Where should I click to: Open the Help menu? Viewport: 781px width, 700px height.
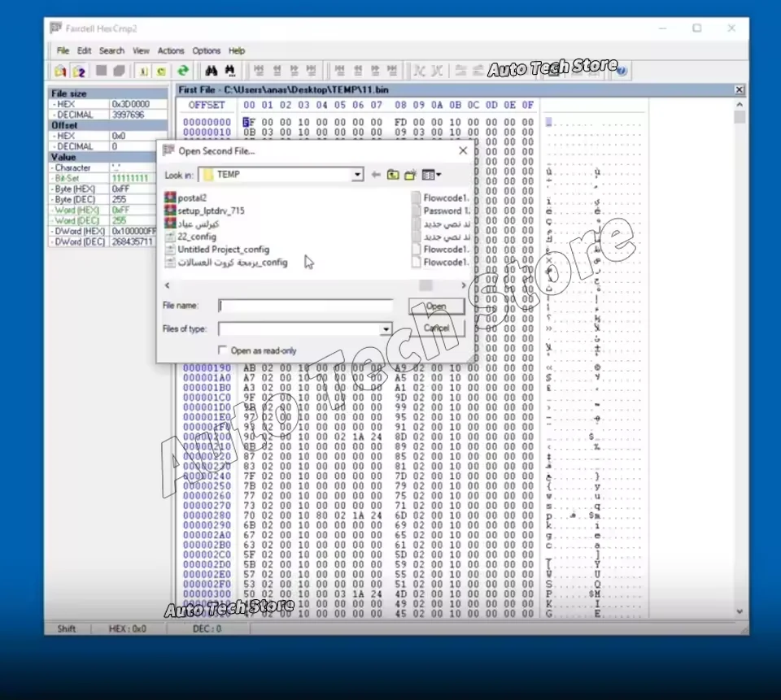point(237,50)
